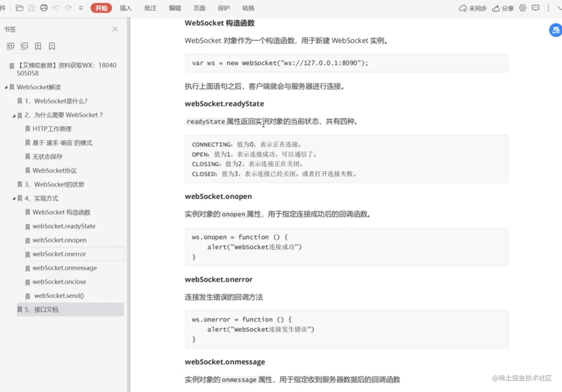This screenshot has height=392, width=562.
Task: Click the 'CLOSED: 值为3' code line
Action: (x=274, y=174)
